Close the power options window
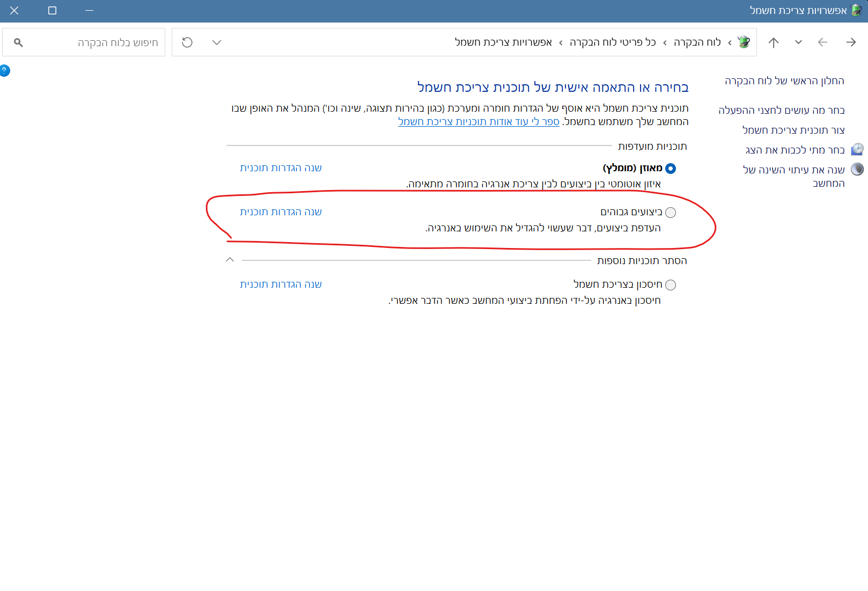Image resolution: width=868 pixels, height=591 pixels. tap(14, 11)
